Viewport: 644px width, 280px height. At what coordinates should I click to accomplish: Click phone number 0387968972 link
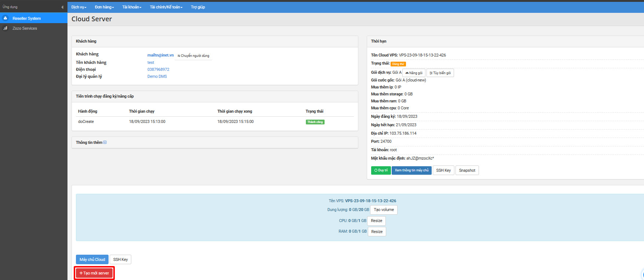[158, 69]
